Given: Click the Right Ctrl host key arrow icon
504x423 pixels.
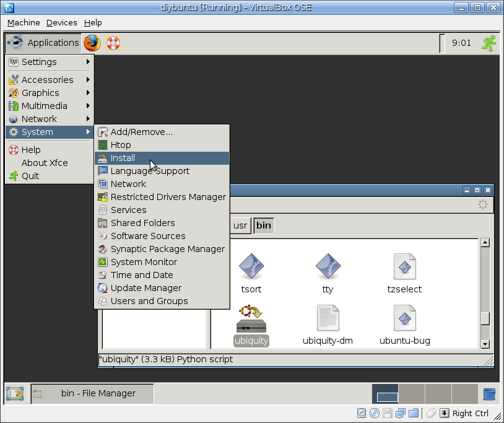Looking at the screenshot, I should click(444, 413).
